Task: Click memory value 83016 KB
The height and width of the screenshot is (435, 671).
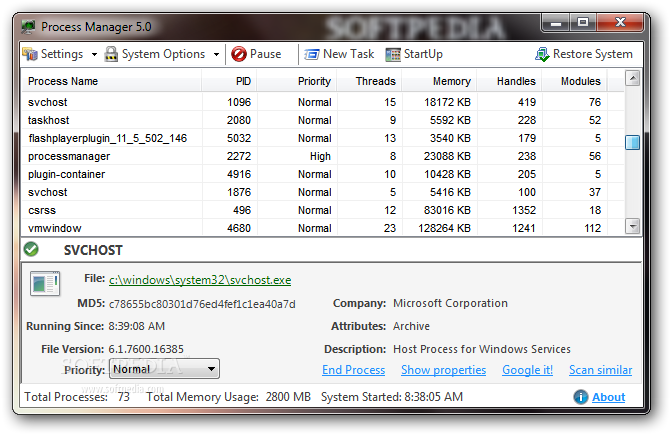Action: [x=447, y=210]
